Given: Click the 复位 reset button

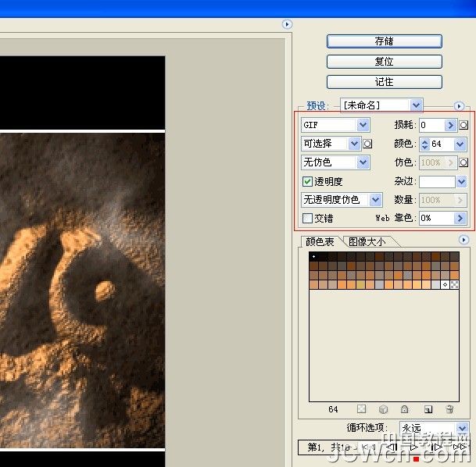Looking at the screenshot, I should pos(384,61).
